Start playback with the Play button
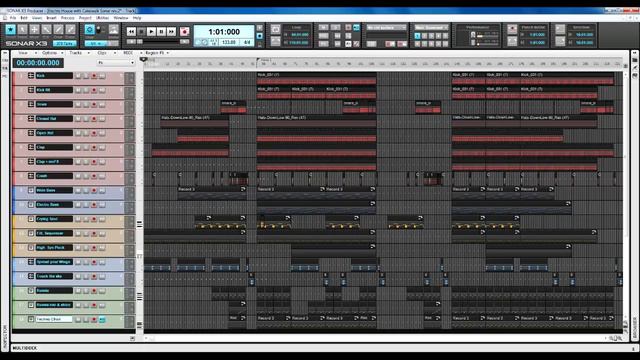Screen dimensions: 640x360 pyautogui.click(x=151, y=31)
